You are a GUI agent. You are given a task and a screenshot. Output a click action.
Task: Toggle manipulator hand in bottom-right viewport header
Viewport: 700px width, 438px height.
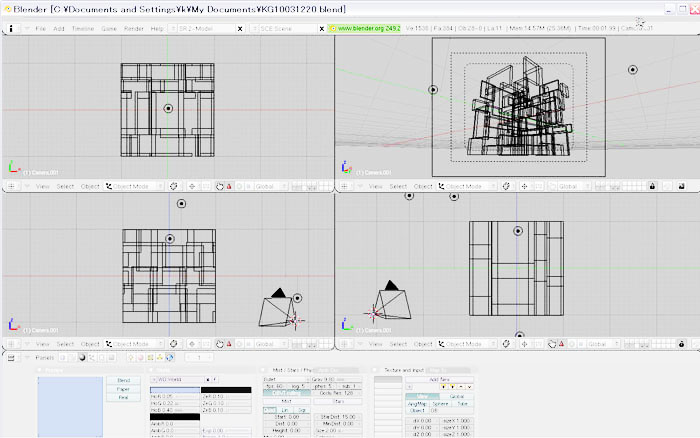click(x=552, y=344)
